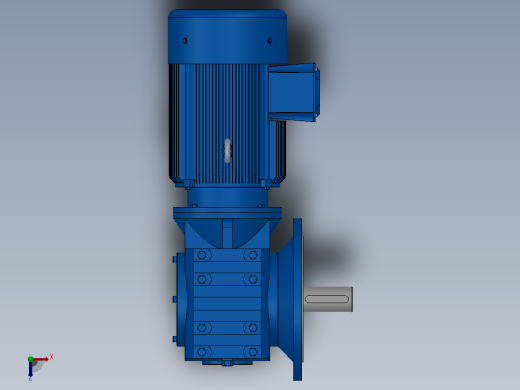520x390 pixels.
Task: Select the keyway slot on the shaft
Action: (x=327, y=299)
